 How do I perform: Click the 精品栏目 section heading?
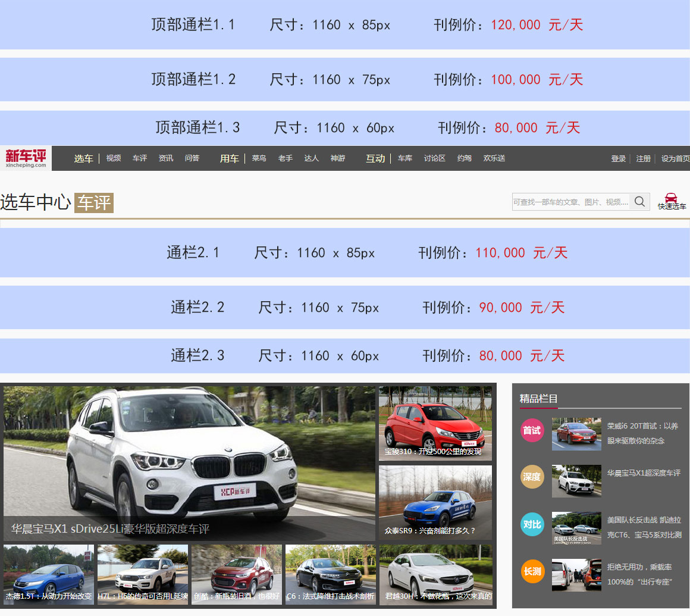tap(539, 399)
